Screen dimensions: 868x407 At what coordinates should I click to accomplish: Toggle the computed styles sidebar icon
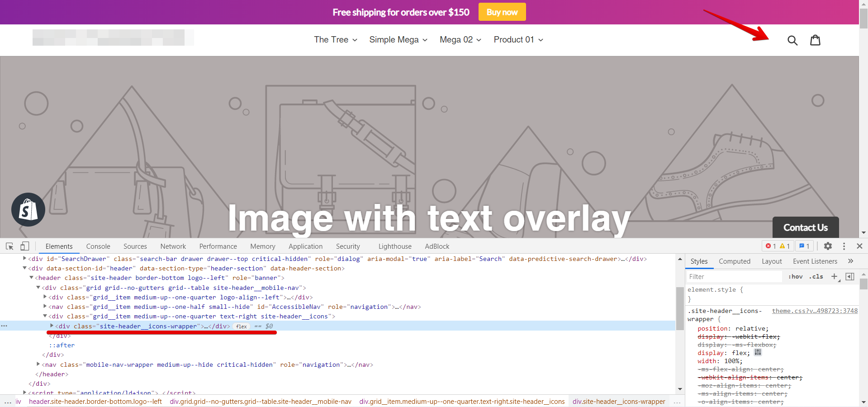click(x=850, y=276)
